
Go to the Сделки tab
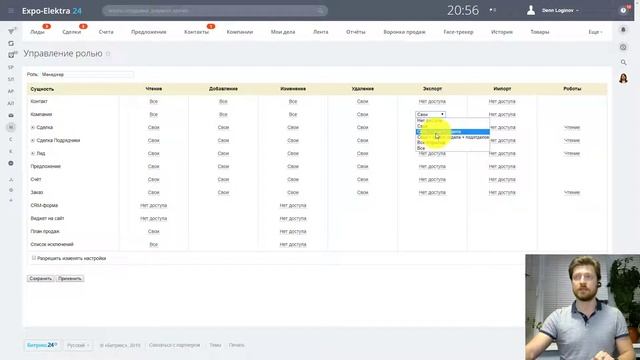pyautogui.click(x=71, y=32)
